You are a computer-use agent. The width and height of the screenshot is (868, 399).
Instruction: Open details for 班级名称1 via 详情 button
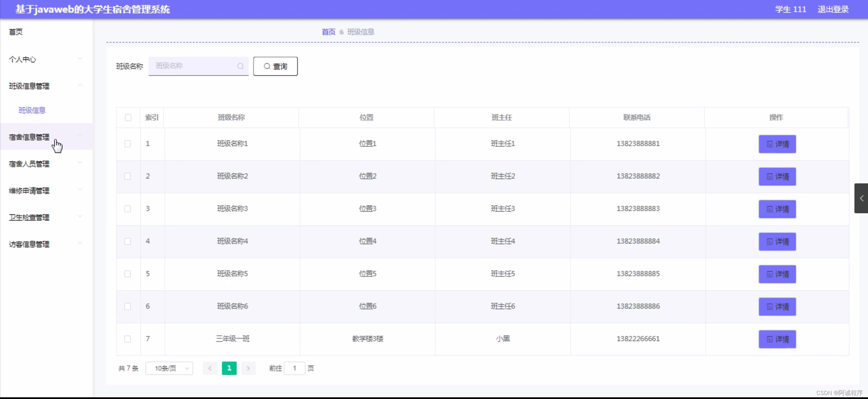777,144
